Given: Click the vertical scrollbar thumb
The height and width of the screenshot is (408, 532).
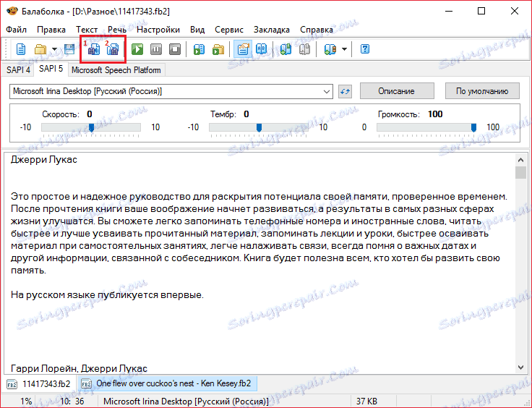Looking at the screenshot, I should pyautogui.click(x=520, y=172).
